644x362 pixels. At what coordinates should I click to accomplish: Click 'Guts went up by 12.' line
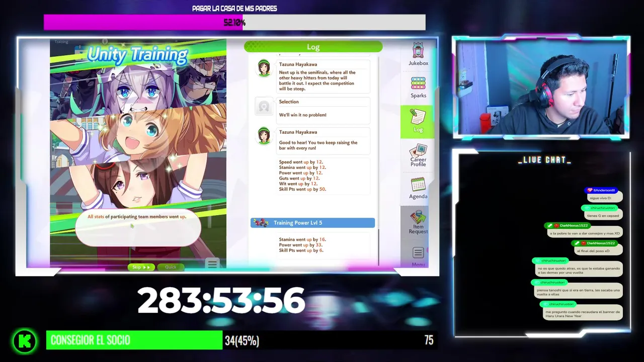(299, 178)
